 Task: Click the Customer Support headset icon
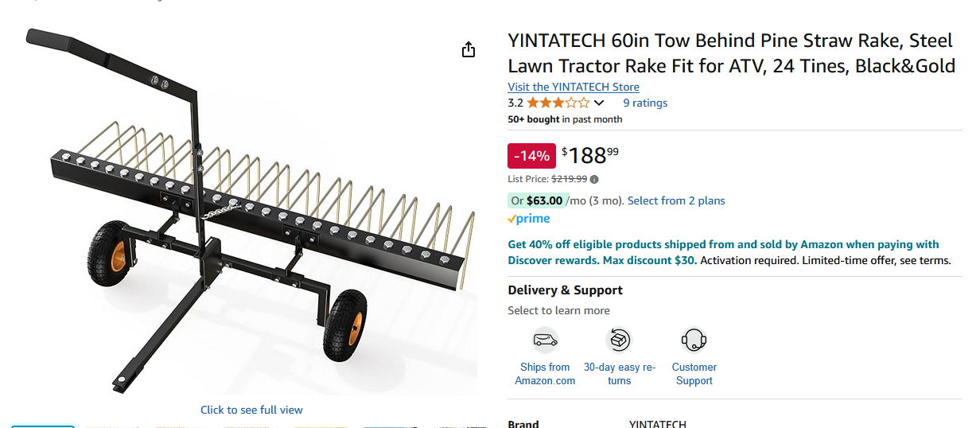(694, 340)
